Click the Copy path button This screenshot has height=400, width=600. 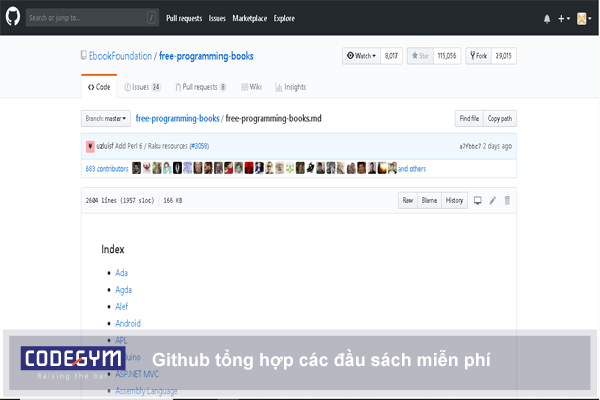click(500, 118)
